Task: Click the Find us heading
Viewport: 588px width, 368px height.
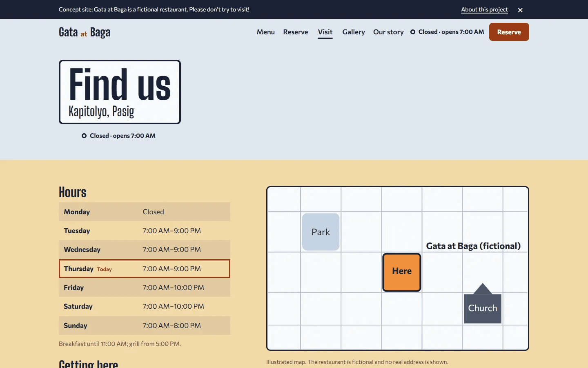Action: click(x=120, y=85)
